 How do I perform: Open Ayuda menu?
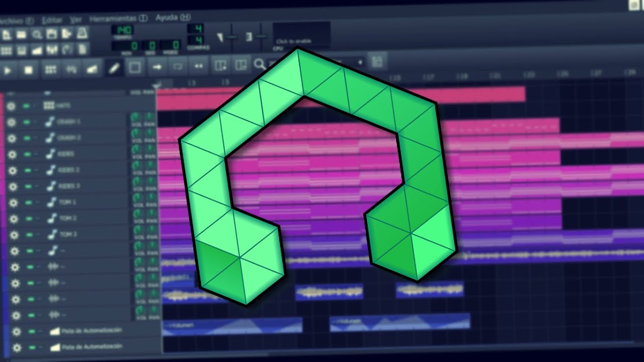pyautogui.click(x=173, y=18)
